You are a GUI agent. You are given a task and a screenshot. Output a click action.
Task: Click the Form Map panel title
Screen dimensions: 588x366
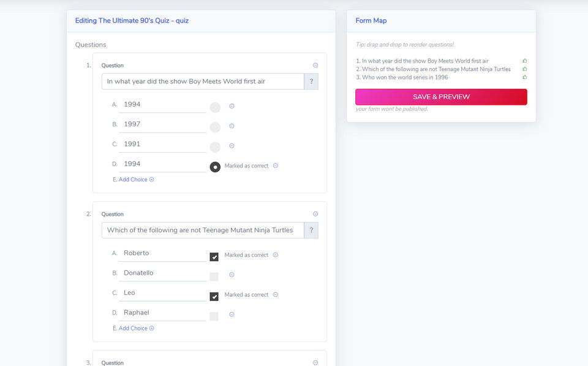(x=371, y=21)
